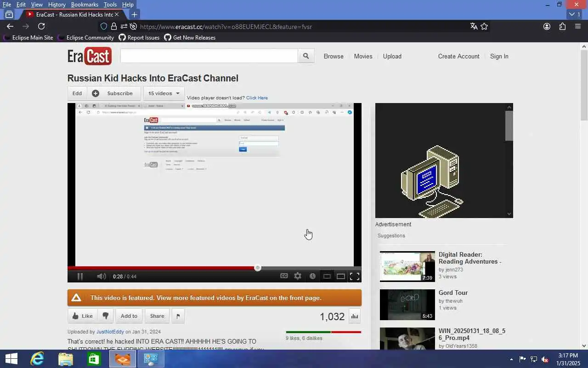Image resolution: width=588 pixels, height=368 pixels.
Task: Toggle closed captions CC icon
Action: pyautogui.click(x=284, y=276)
